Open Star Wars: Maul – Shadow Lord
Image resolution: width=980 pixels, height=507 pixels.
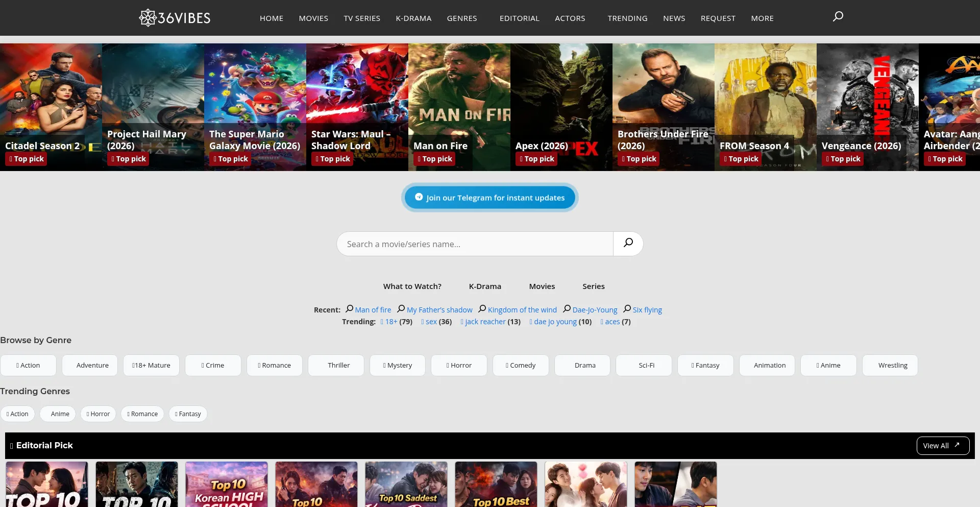pos(357,107)
